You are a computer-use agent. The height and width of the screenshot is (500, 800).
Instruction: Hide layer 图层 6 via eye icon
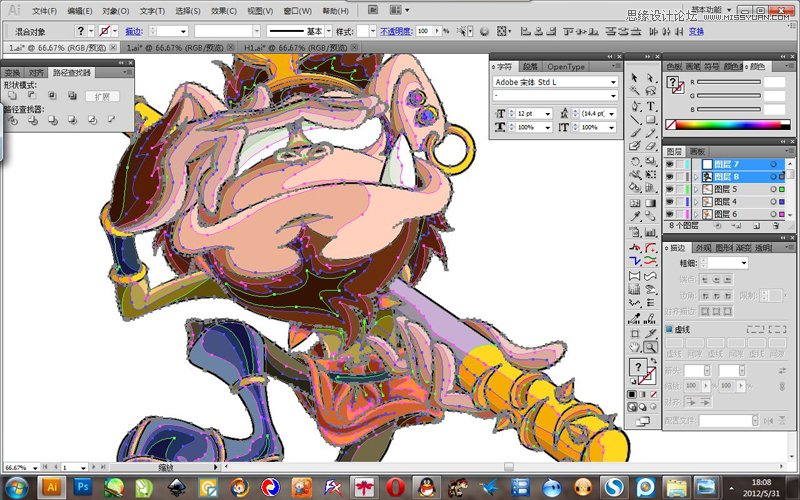pos(670,214)
